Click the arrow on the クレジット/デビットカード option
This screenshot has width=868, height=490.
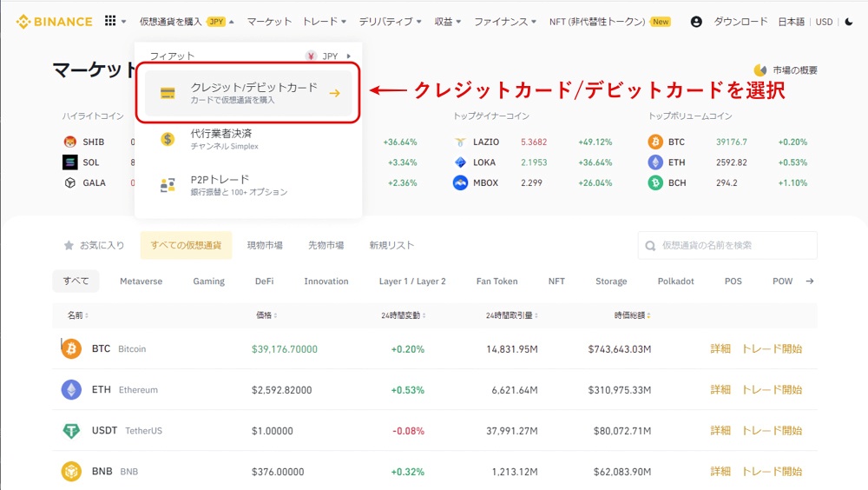[x=334, y=93]
